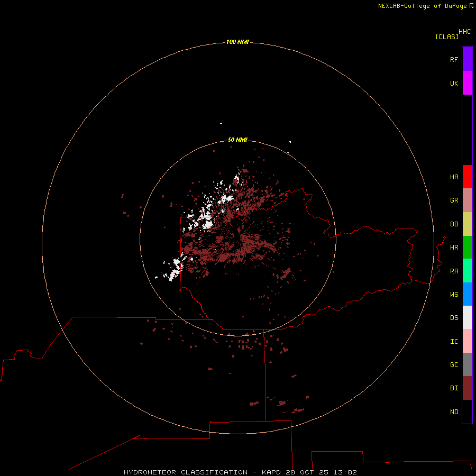Viewport: 476px width, 476px height.
Task: Click the 13:02 timestamp
Action: click(x=345, y=472)
